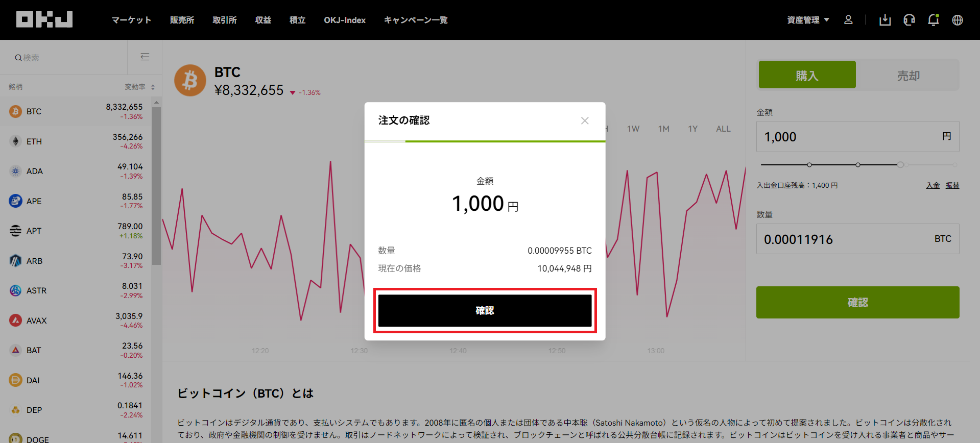Select the ADA coin icon

(15, 171)
